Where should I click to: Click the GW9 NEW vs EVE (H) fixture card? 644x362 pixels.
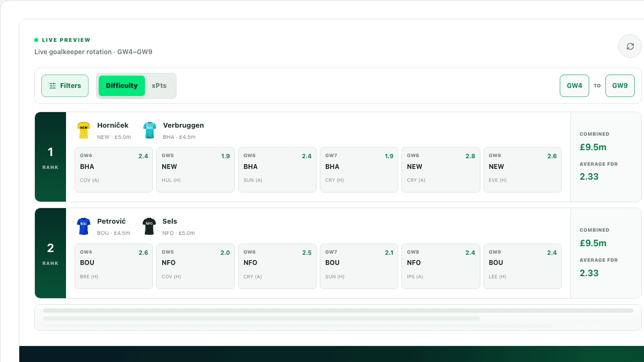point(523,169)
